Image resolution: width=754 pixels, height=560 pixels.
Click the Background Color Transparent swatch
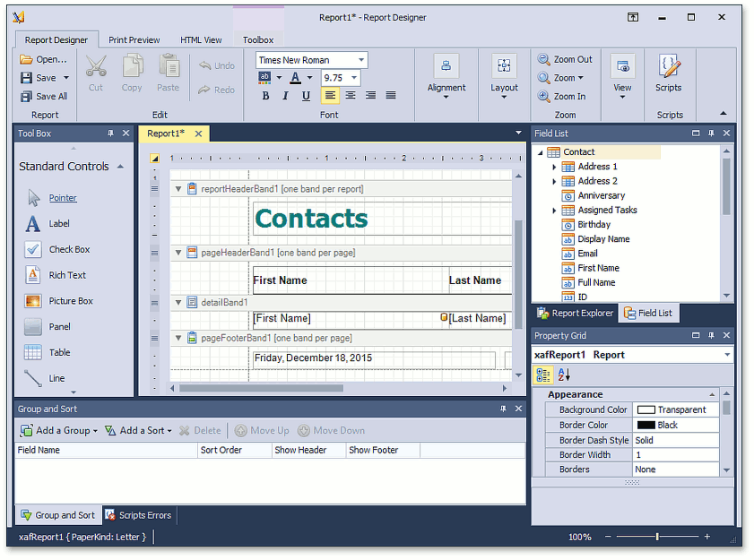pos(646,410)
